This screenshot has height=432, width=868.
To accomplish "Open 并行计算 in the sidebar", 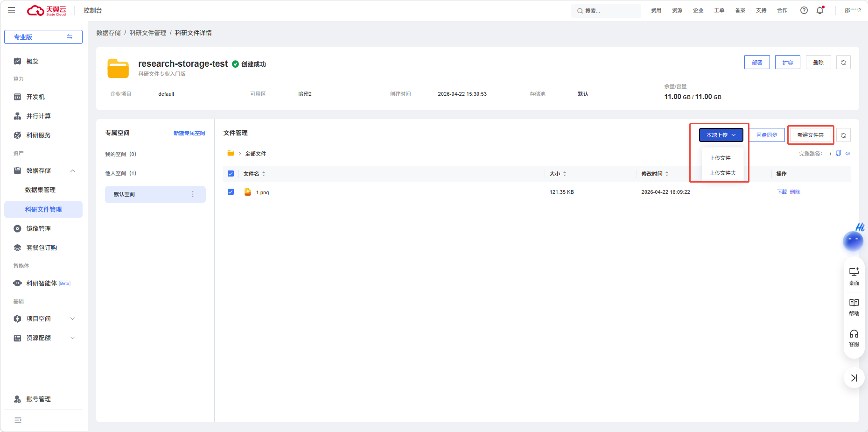I will point(38,116).
